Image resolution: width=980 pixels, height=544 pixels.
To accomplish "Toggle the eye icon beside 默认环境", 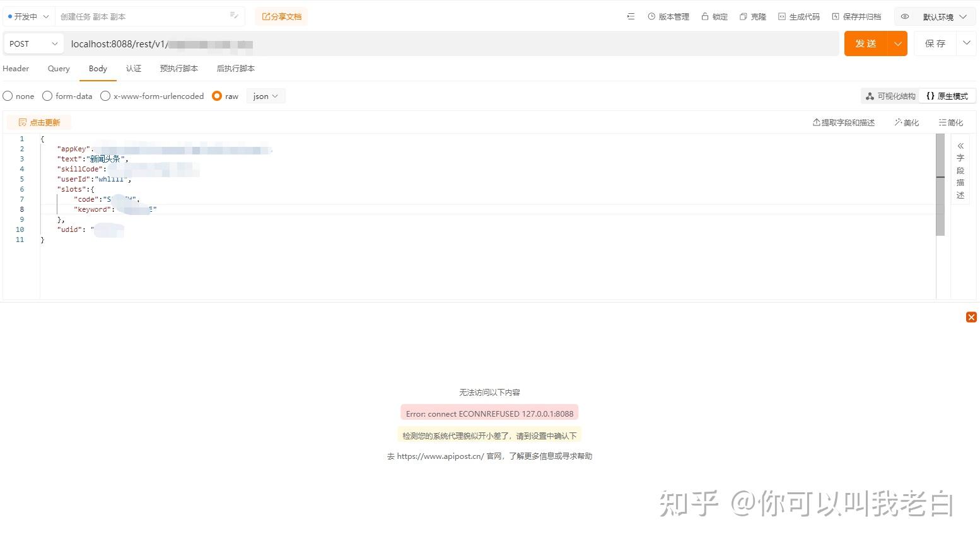I will (905, 17).
